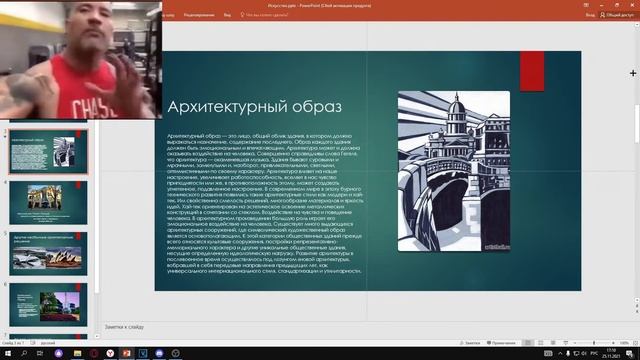Select slide 5 thumbnail with Sydney Opera
The height and width of the screenshot is (360, 640).
(x=48, y=253)
